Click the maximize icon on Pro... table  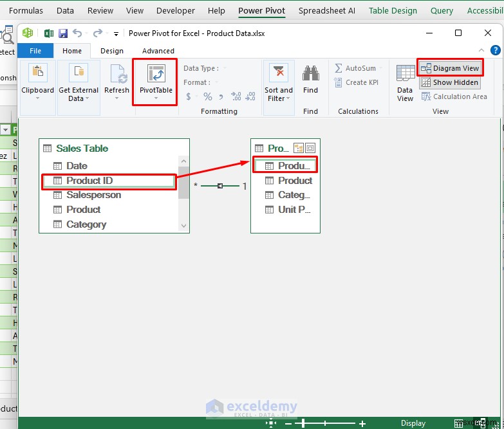(310, 148)
